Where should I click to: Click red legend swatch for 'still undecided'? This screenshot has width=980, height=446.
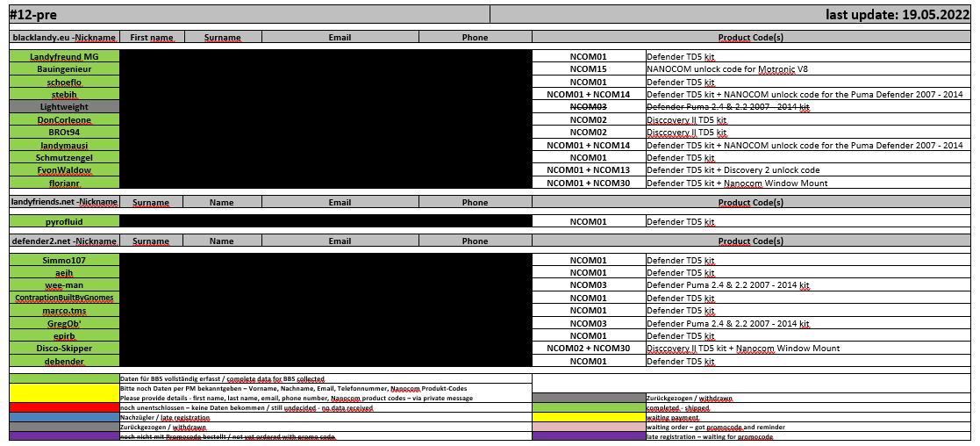click(64, 407)
